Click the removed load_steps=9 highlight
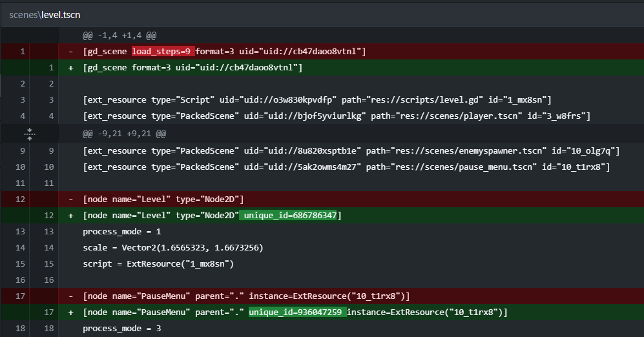644x337 pixels. [x=163, y=51]
